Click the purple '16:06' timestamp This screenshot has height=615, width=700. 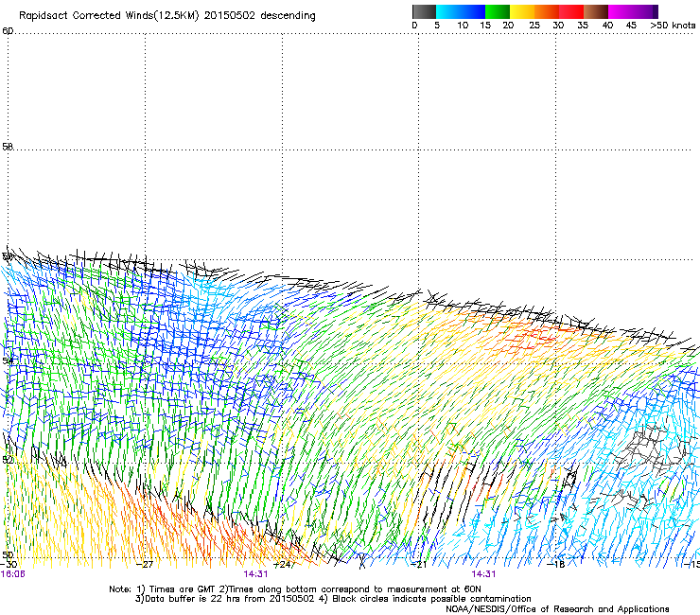(13, 574)
